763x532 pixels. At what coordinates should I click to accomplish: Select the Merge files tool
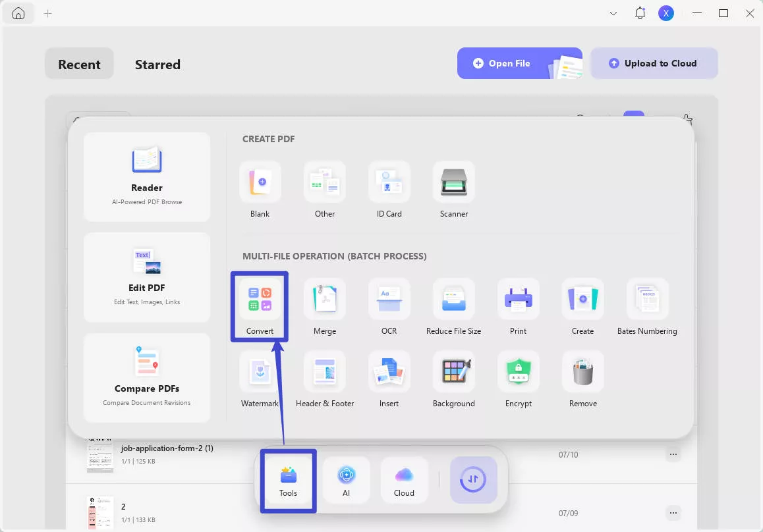324,300
